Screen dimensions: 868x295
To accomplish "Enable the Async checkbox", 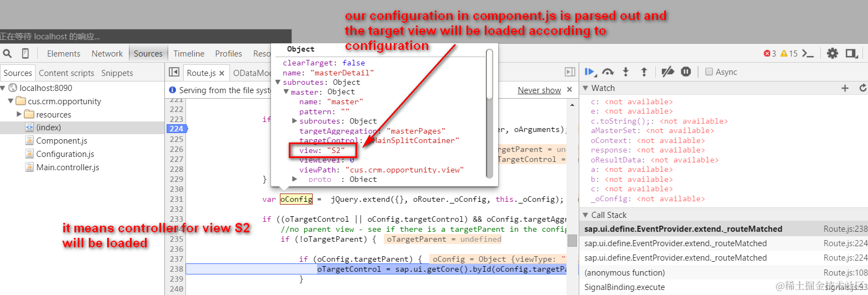I will tap(709, 72).
